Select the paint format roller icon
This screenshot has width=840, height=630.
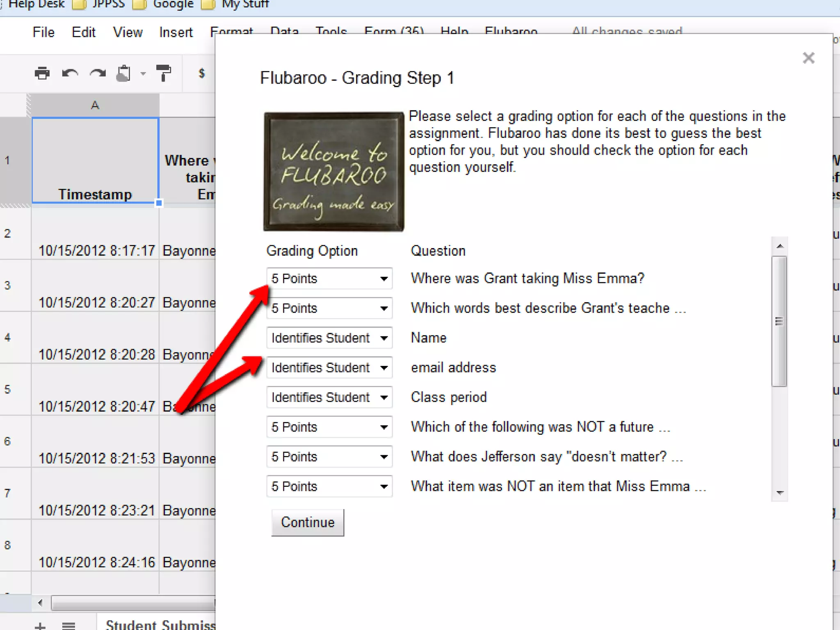[164, 73]
